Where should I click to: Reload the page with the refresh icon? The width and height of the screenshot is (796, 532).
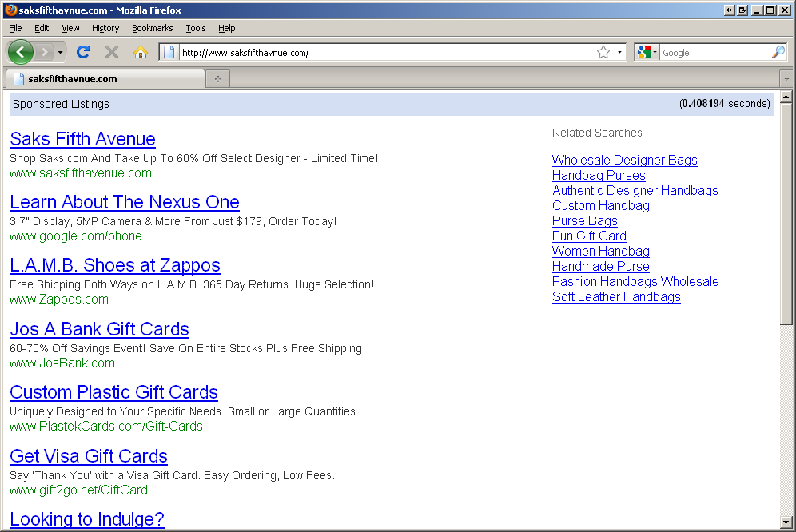pyautogui.click(x=83, y=52)
